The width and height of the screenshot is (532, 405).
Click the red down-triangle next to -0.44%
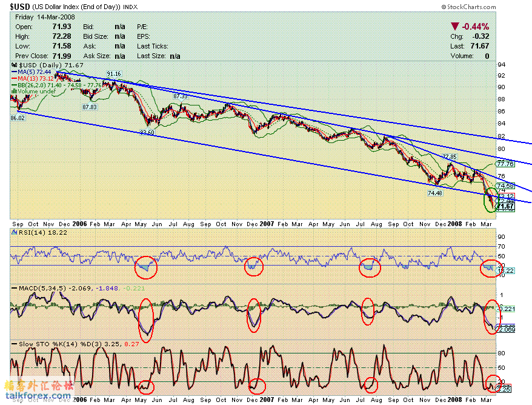[x=455, y=26]
